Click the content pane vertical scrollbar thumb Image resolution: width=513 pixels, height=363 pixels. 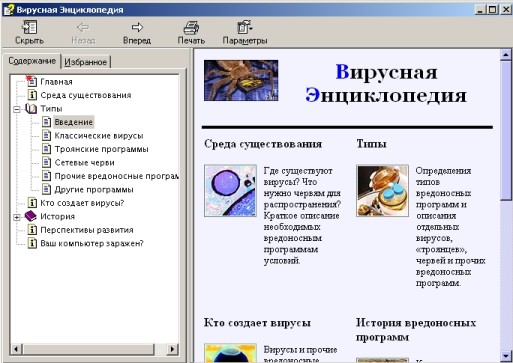point(506,130)
